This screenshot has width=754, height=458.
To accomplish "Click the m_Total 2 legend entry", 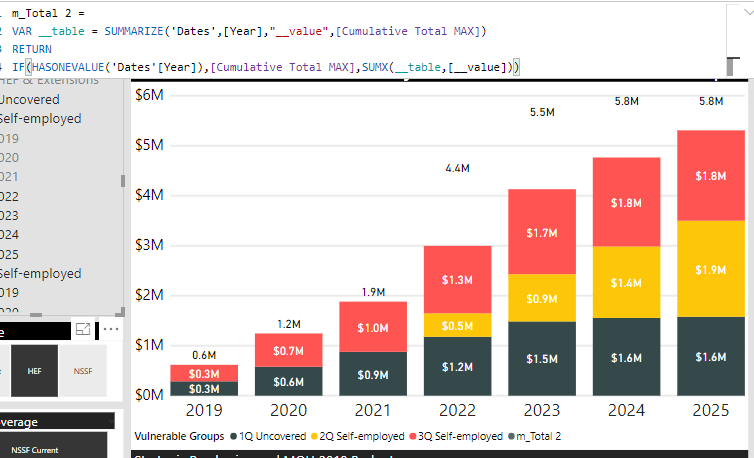I will [x=535, y=436].
